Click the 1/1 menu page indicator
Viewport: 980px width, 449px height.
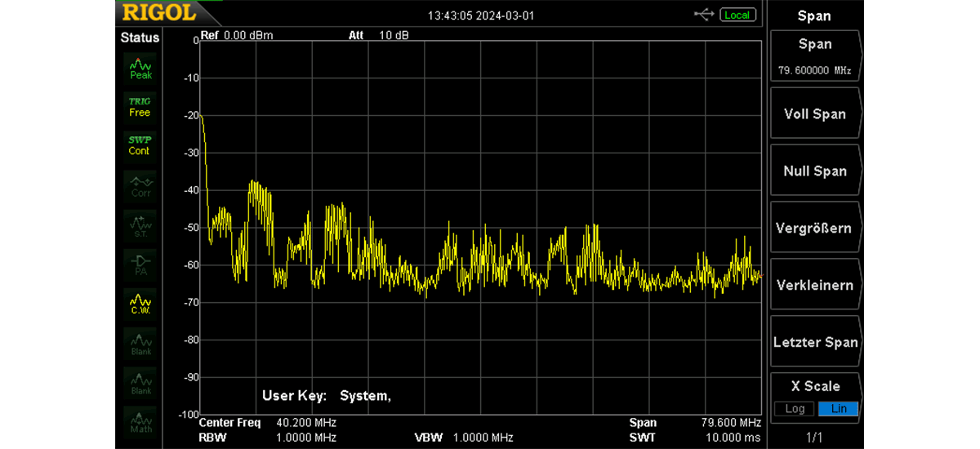tap(814, 438)
